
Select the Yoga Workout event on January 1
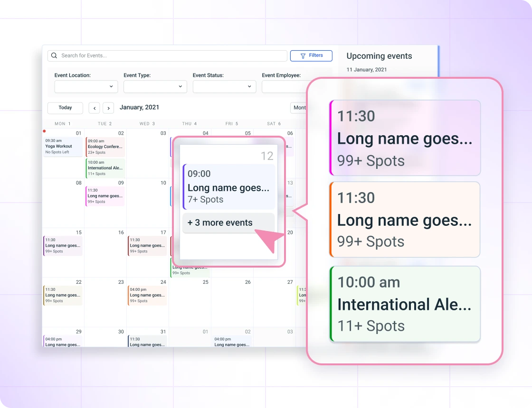62,146
